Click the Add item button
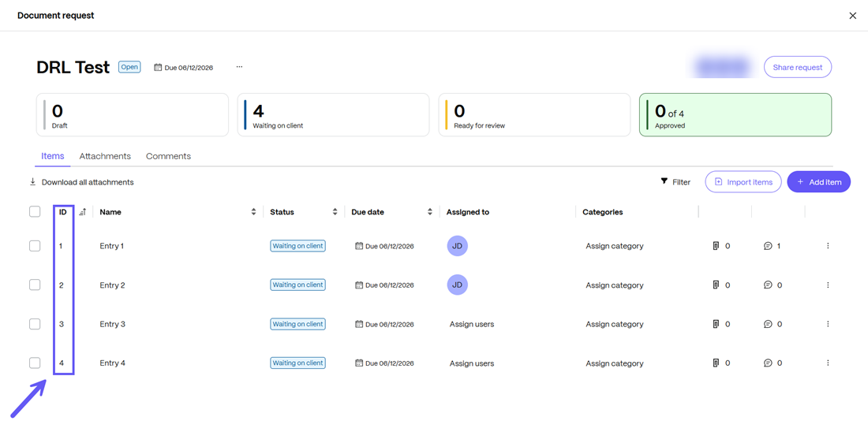Image resolution: width=868 pixels, height=428 pixels. click(x=819, y=182)
